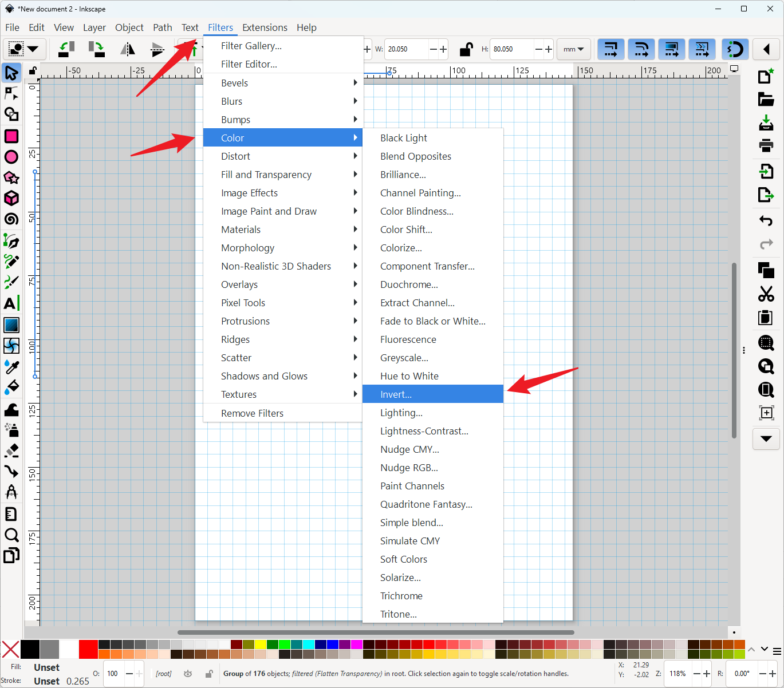This screenshot has width=784, height=688.
Task: Select the Pencil freehand tool
Action: coord(11,262)
